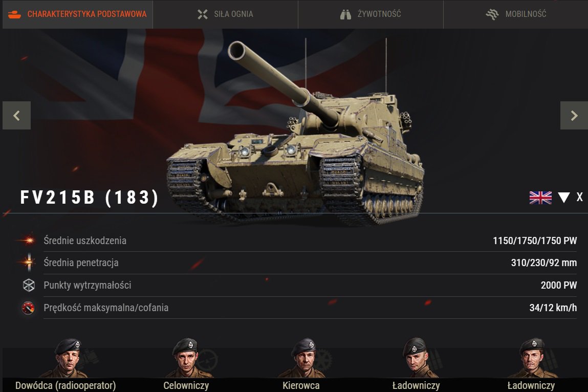
Task: Click the United Kingdom flag icon
Action: (540, 198)
